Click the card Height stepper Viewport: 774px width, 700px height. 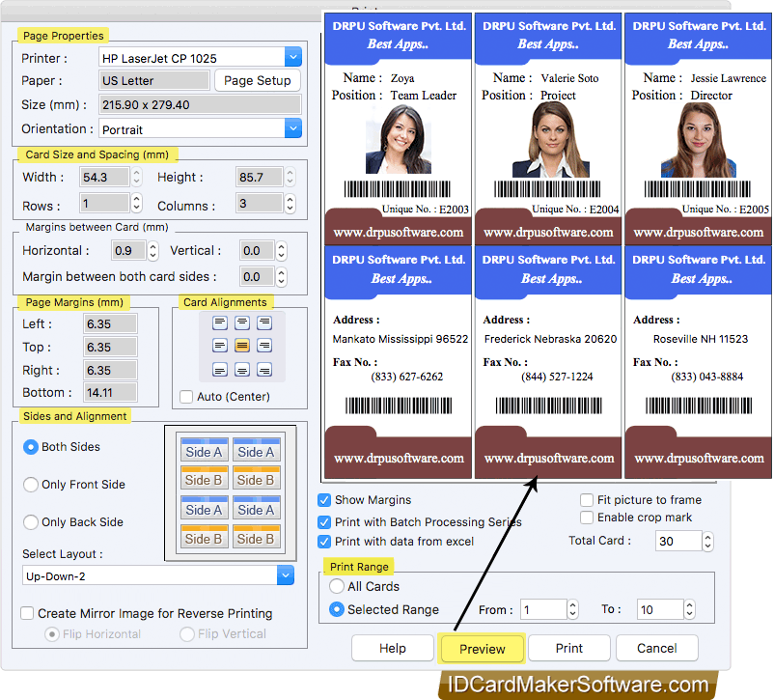tap(290, 177)
